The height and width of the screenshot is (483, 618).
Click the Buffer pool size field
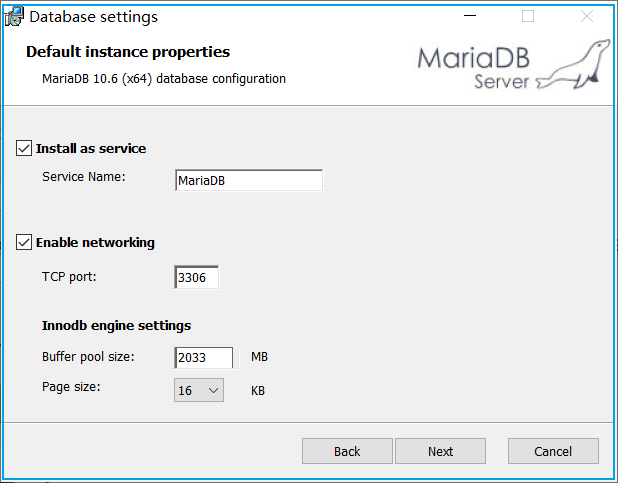click(x=204, y=358)
